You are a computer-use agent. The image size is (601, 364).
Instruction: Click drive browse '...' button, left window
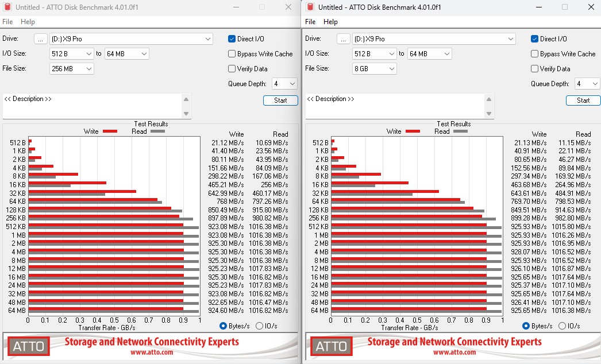[x=41, y=39]
